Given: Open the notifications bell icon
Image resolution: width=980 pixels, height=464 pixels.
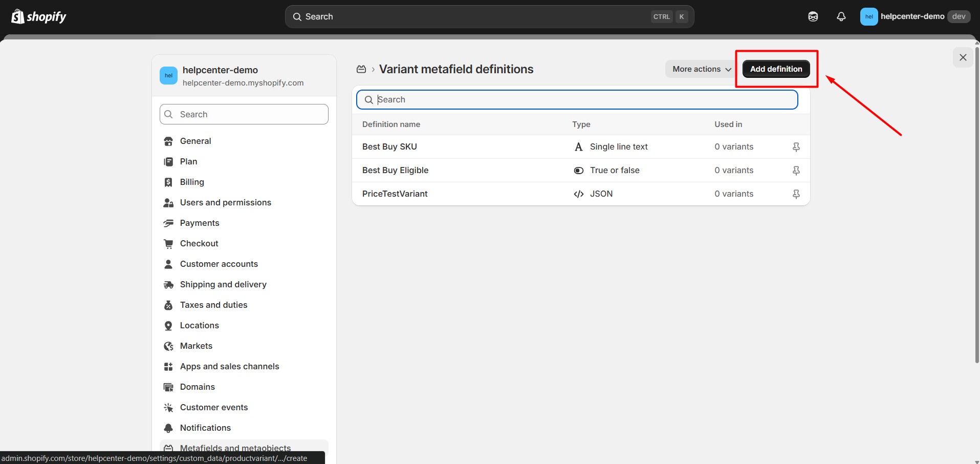Looking at the screenshot, I should tap(841, 17).
